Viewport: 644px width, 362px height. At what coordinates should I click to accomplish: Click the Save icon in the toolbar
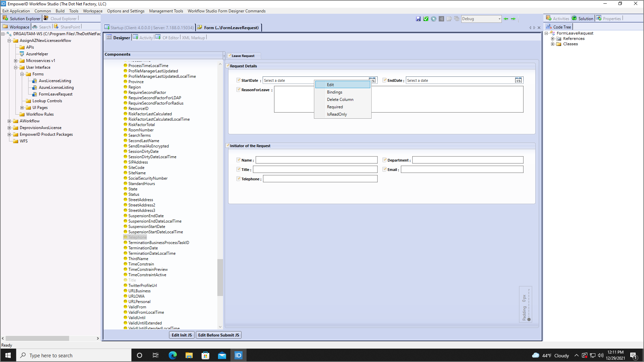point(418,19)
